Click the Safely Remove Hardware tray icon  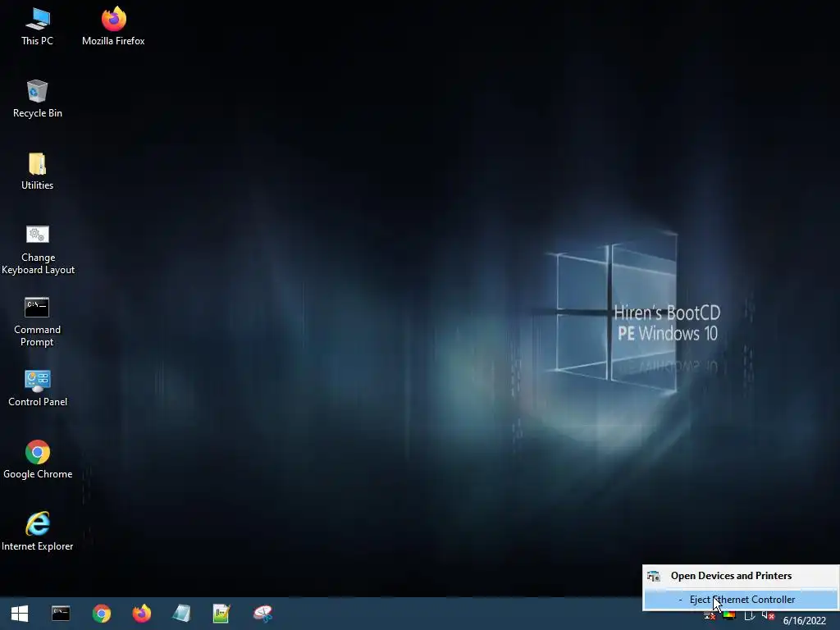click(x=750, y=615)
